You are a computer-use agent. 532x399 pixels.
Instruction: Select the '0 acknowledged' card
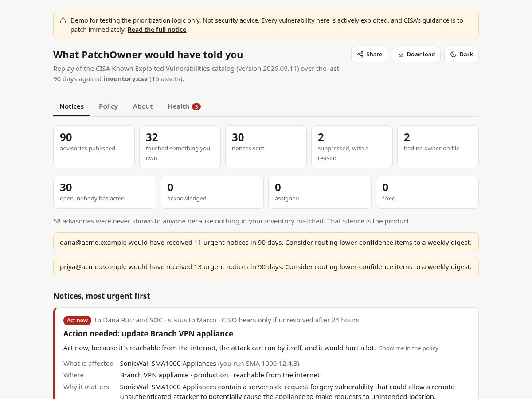pos(212,192)
